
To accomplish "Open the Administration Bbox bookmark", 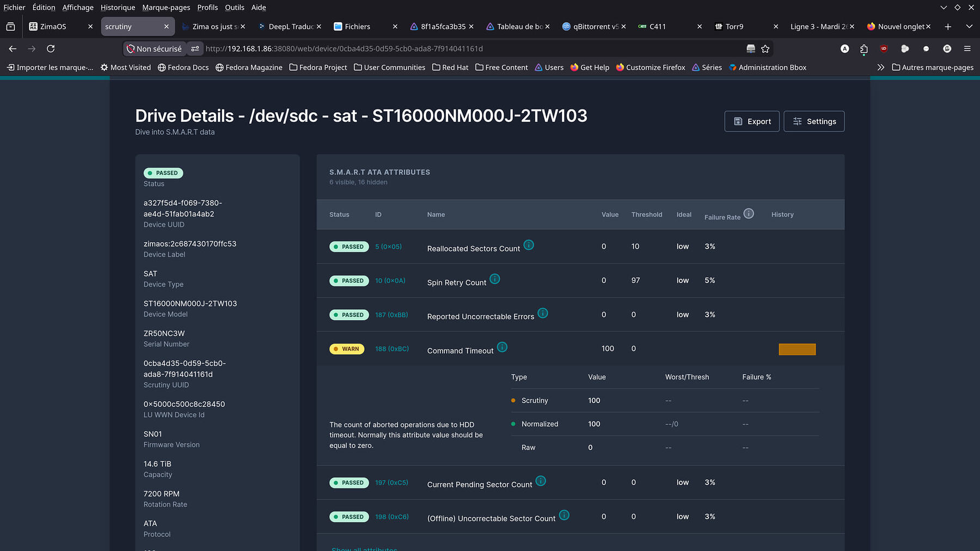I will coord(768,68).
